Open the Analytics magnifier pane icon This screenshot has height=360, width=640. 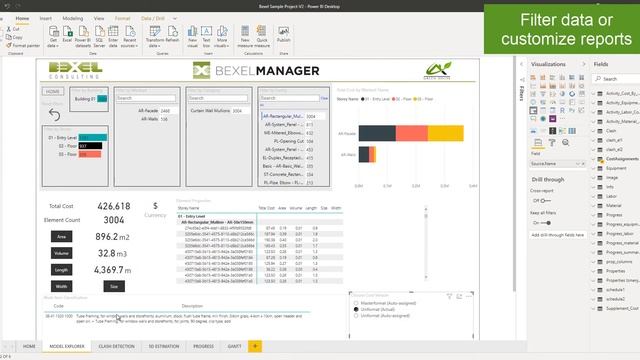[566, 142]
